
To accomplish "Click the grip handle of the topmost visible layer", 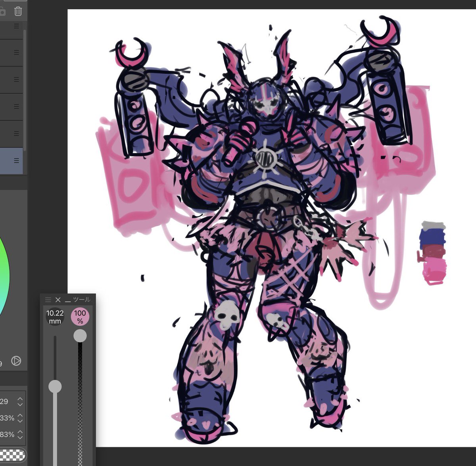I will [x=16, y=26].
